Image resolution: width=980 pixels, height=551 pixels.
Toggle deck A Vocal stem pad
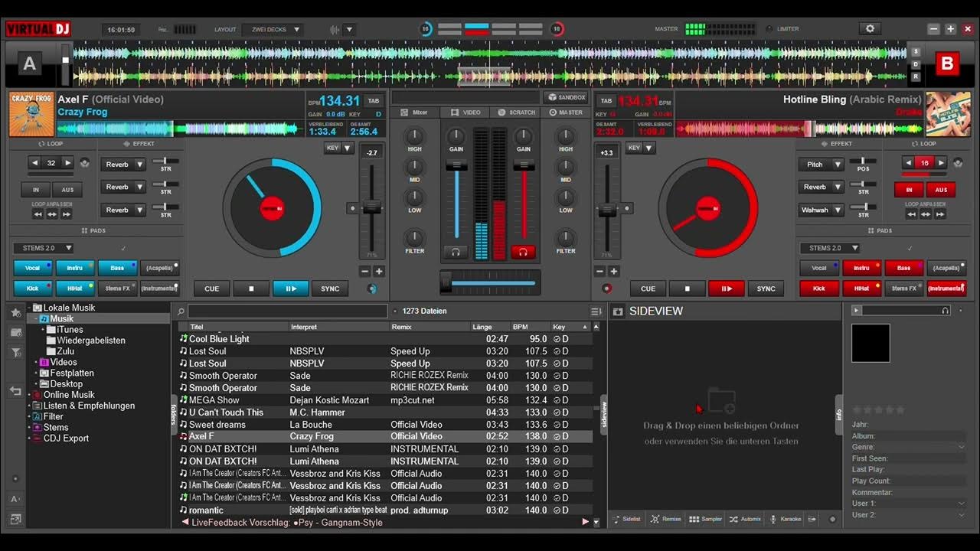click(33, 268)
